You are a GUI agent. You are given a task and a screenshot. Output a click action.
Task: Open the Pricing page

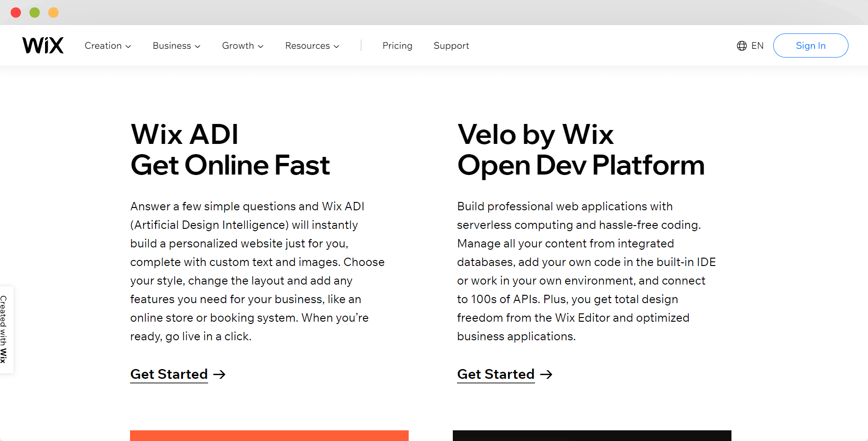(x=397, y=45)
